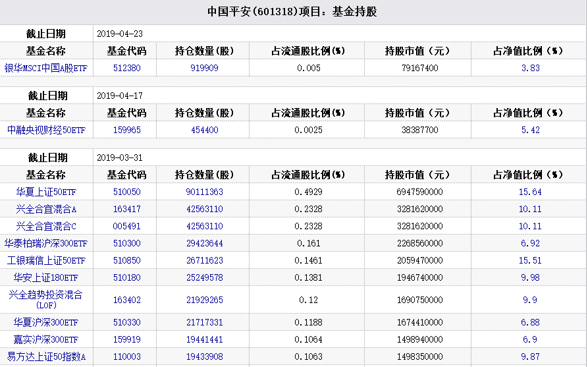
Task: Click net value ratio 5.42
Action: tap(530, 130)
